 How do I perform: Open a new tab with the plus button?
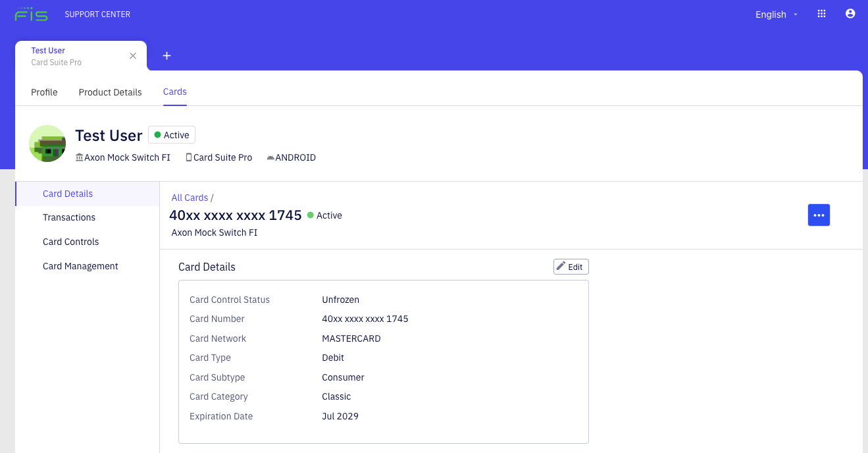pyautogui.click(x=166, y=55)
